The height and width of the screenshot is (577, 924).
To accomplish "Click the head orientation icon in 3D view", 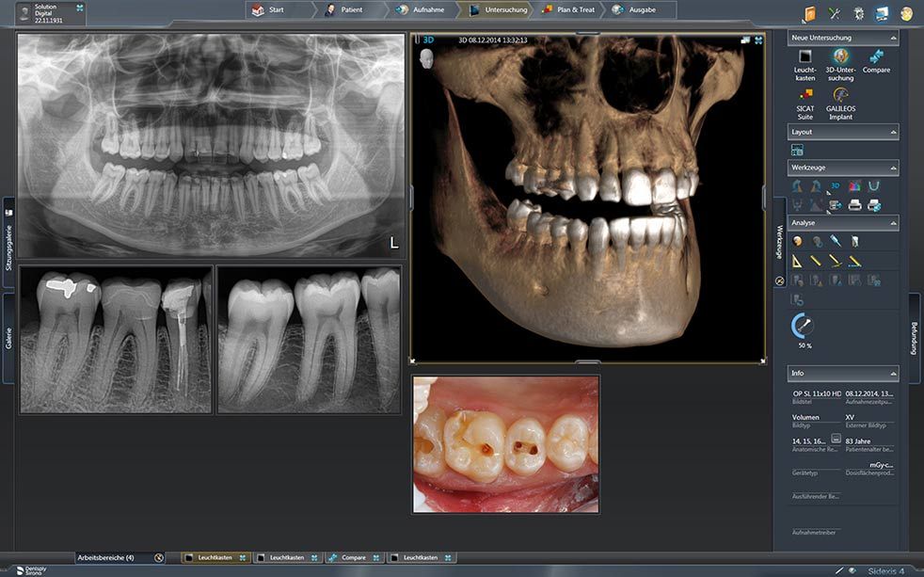I will pos(426,57).
